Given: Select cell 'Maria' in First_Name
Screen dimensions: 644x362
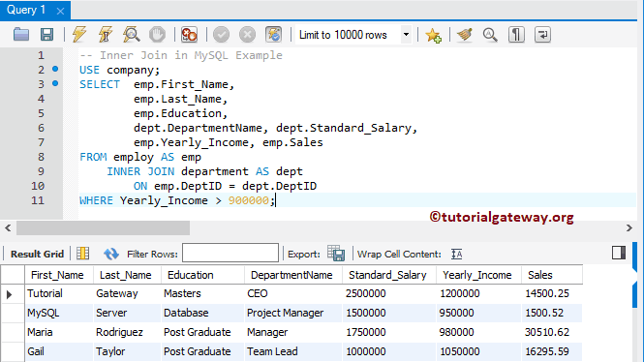Looking at the screenshot, I should 59,332.
